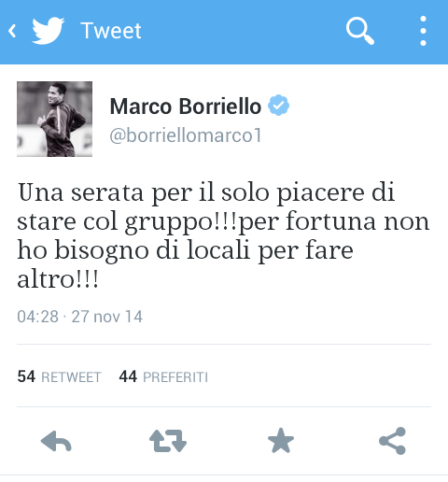Retweet using the retweet arrows icon
Screen dimensions: 448x482
(x=168, y=441)
